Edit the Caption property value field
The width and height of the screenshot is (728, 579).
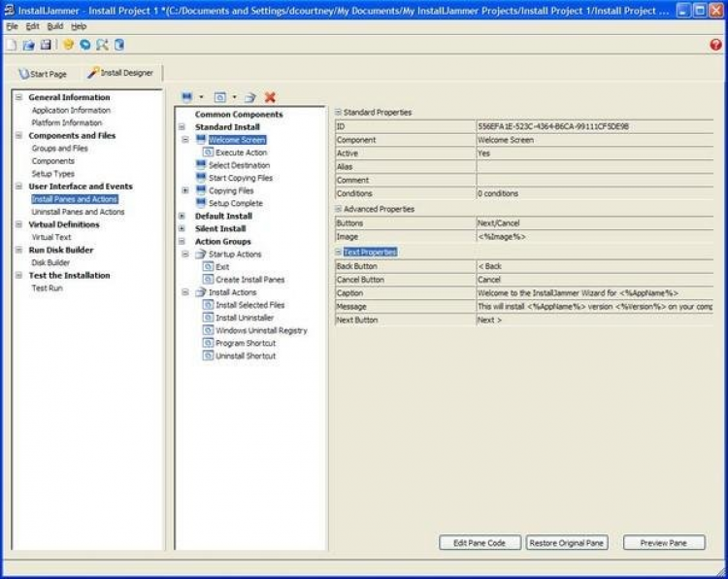tap(595, 293)
